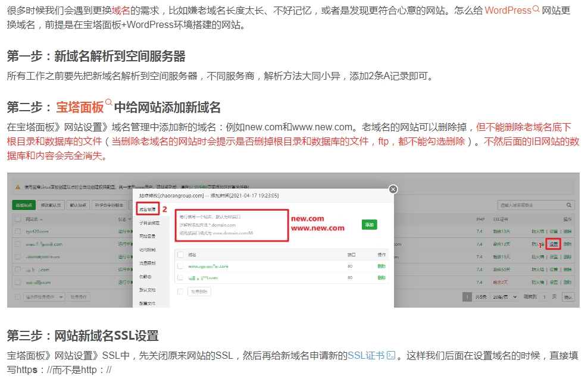The height and width of the screenshot is (379, 588).
Task: Open the WordPress keyword link
Action: click(508, 11)
